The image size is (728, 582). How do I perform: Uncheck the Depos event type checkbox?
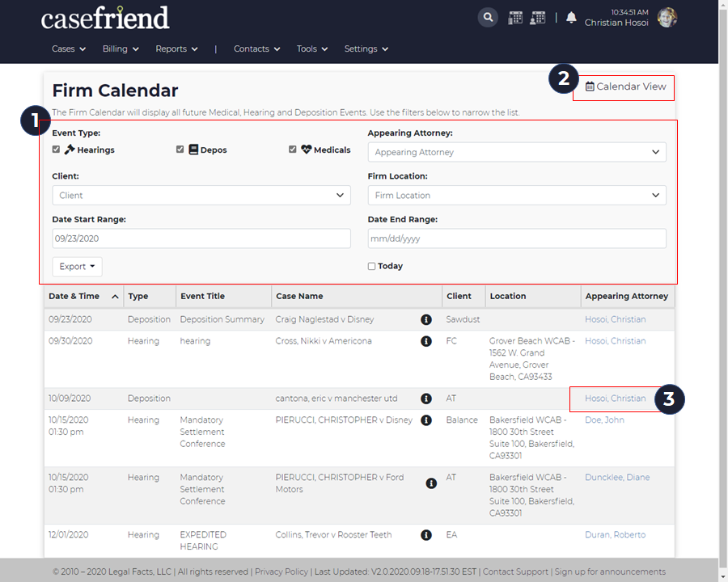point(180,150)
